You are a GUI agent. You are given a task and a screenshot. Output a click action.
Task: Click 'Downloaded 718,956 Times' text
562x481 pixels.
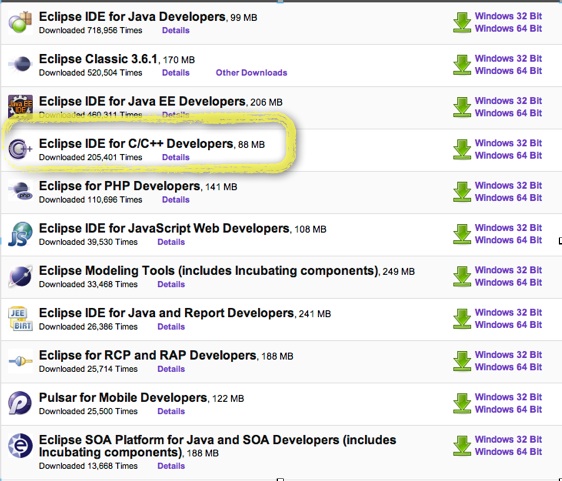tap(90, 30)
